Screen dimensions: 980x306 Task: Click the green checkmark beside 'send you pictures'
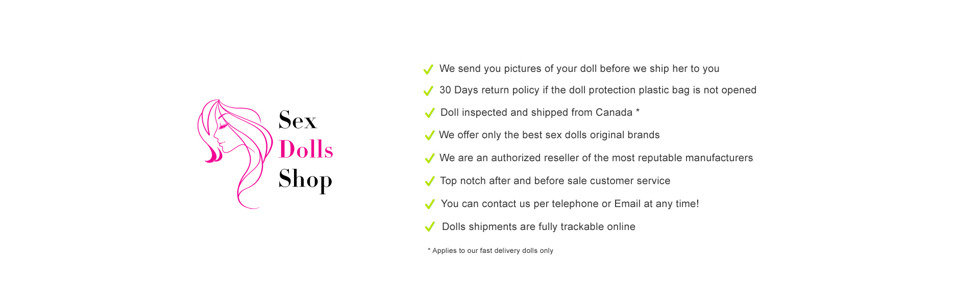pyautogui.click(x=428, y=69)
